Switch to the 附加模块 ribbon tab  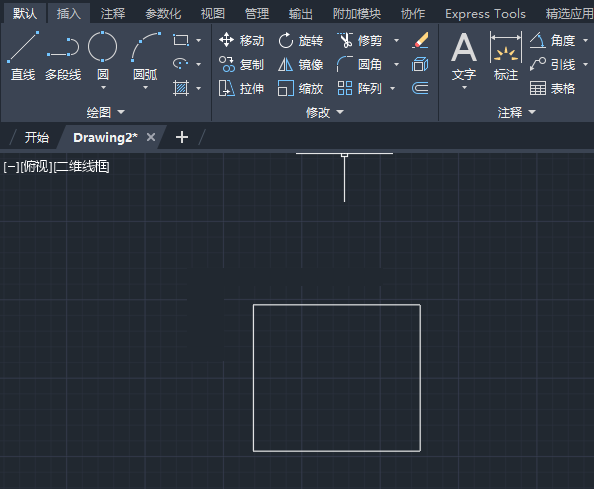pos(357,14)
